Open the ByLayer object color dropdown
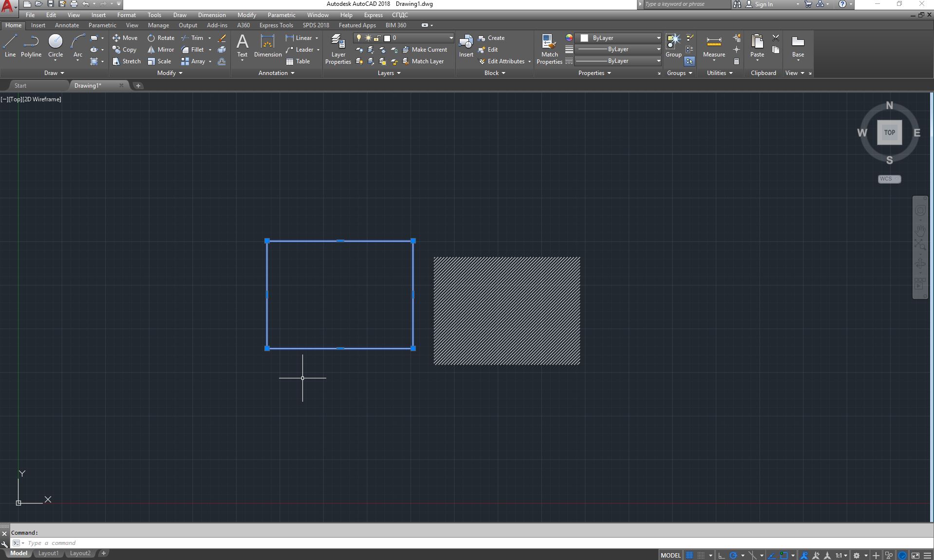Viewport: 934px width, 560px height. pyautogui.click(x=657, y=37)
